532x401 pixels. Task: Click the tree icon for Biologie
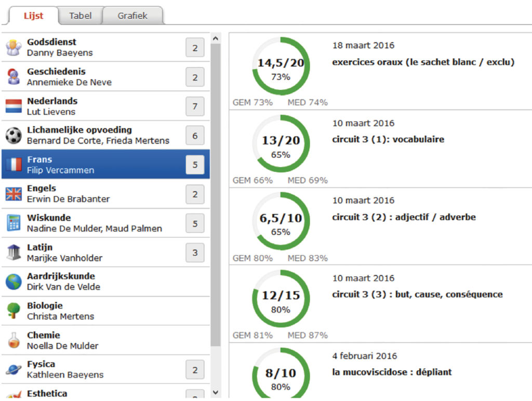point(14,311)
